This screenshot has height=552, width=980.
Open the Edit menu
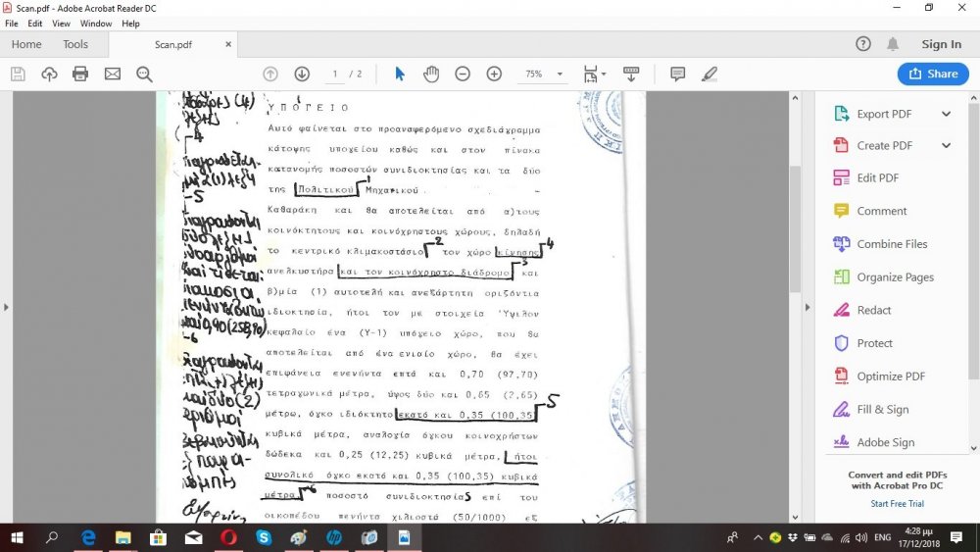point(35,24)
